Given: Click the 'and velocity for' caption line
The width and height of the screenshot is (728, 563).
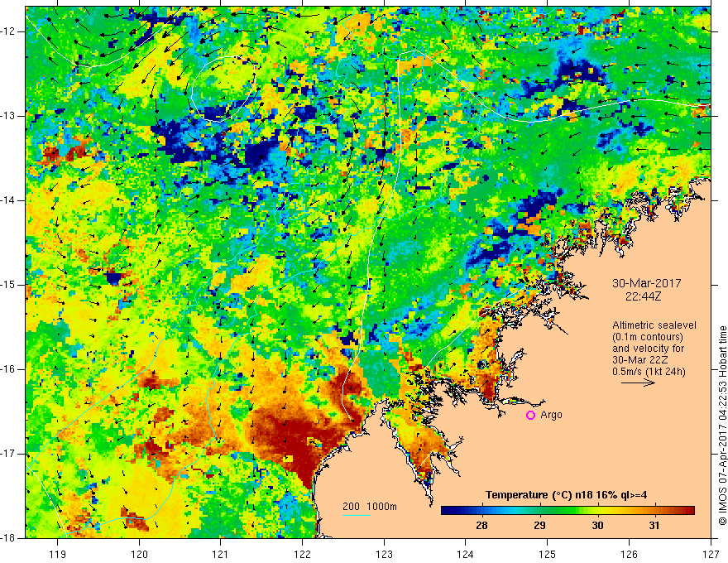Looking at the screenshot, I should pos(648,349).
